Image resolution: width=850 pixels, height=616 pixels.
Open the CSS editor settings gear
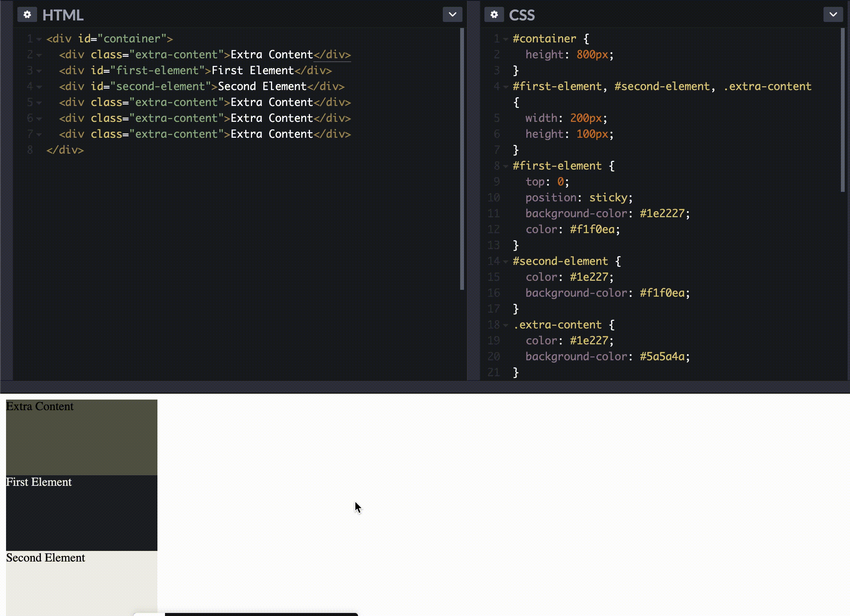494,15
